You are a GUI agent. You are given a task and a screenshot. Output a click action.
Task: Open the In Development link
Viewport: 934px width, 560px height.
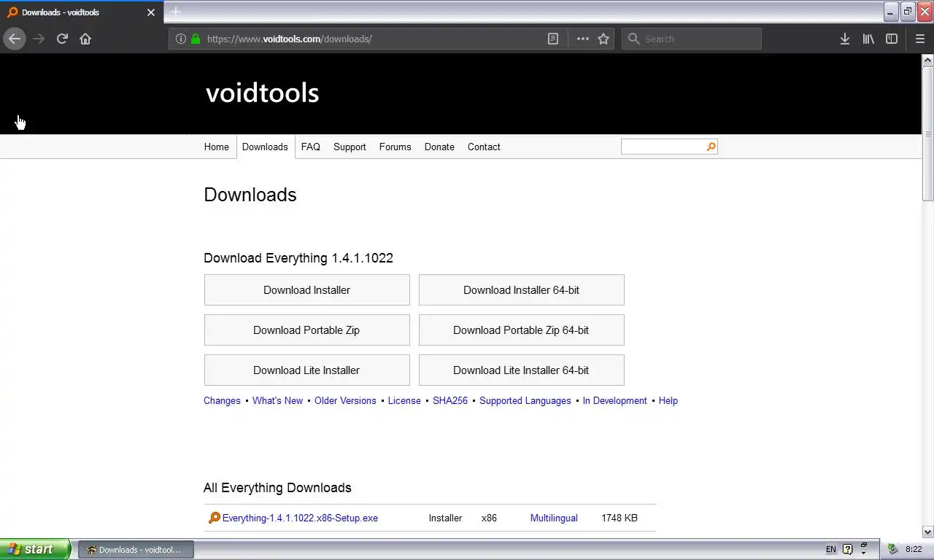coord(614,400)
